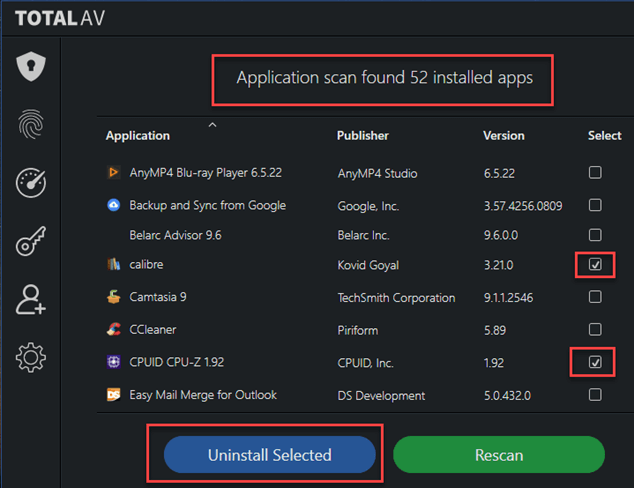Click the AnyMP4 Studio publisher cell
Screen dimensions: 634x488
[377, 173]
